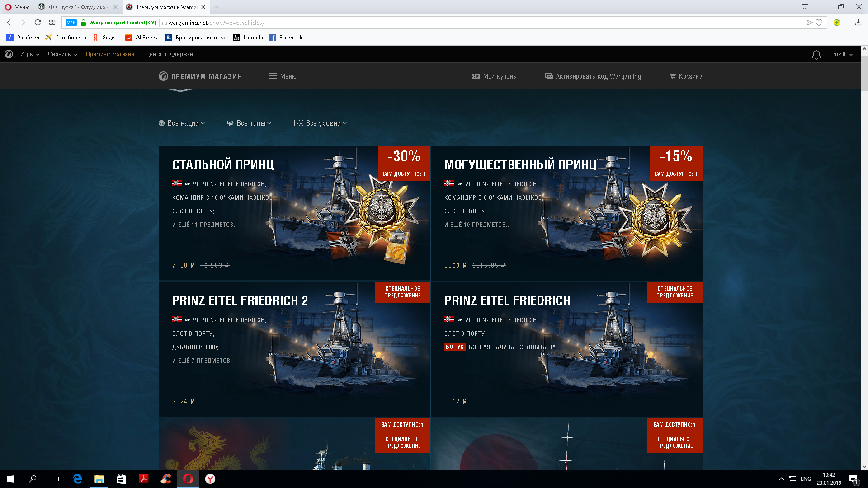Open the Бронирование отелей bookmark

(196, 38)
